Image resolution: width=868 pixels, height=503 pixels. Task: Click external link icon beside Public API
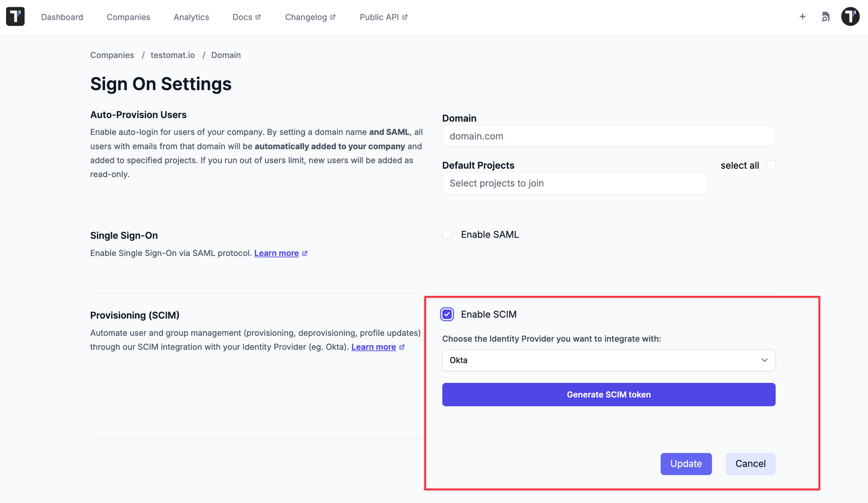(405, 17)
